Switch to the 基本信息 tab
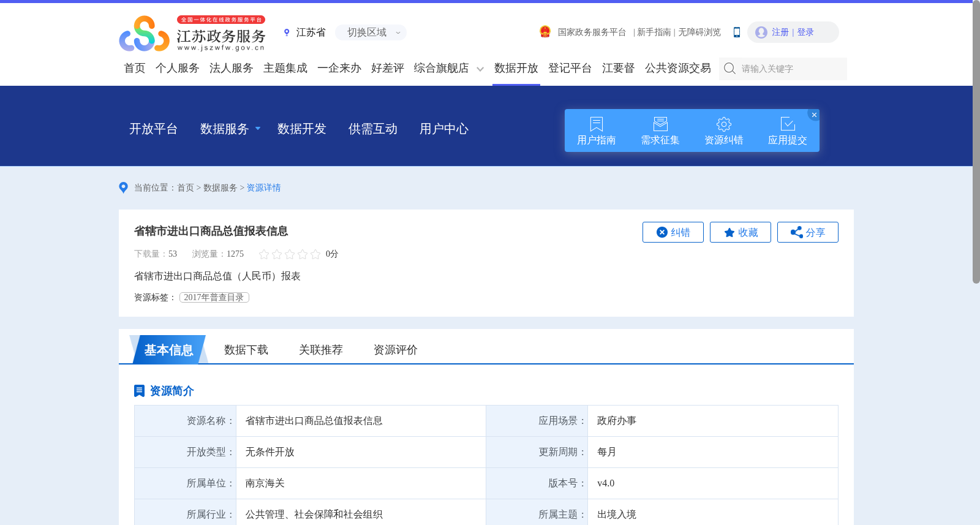 click(168, 350)
